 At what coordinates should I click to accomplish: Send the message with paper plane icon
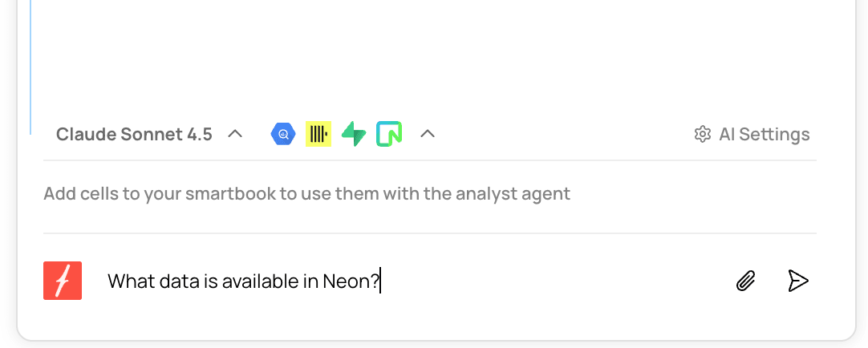[x=797, y=281]
